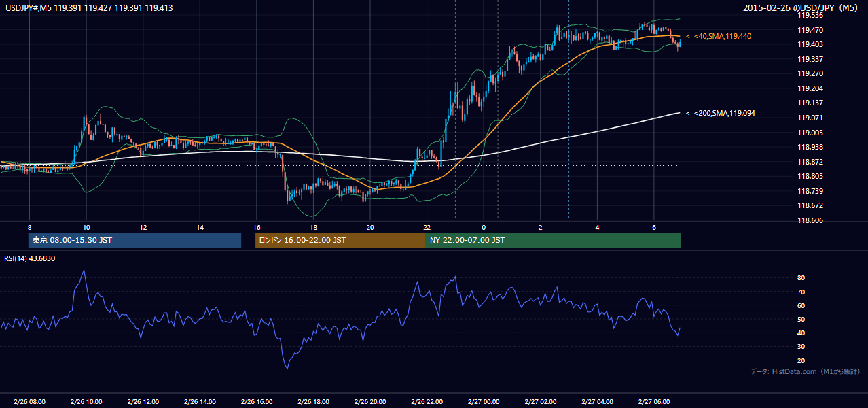Screen dimensions: 868x408
Task: Click the 東京 08:00-15:30 JST session bar
Action: pos(135,240)
